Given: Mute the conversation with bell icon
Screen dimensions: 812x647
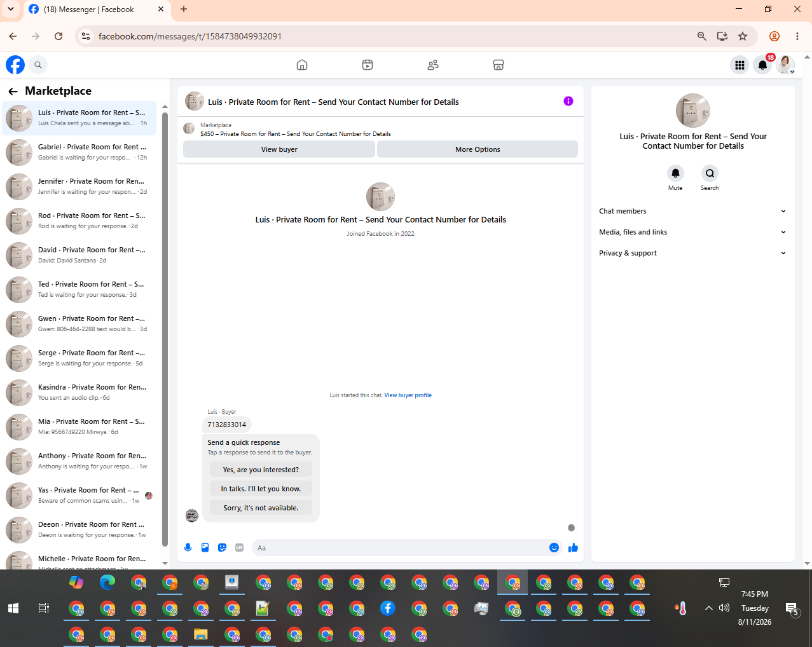Looking at the screenshot, I should [x=675, y=173].
